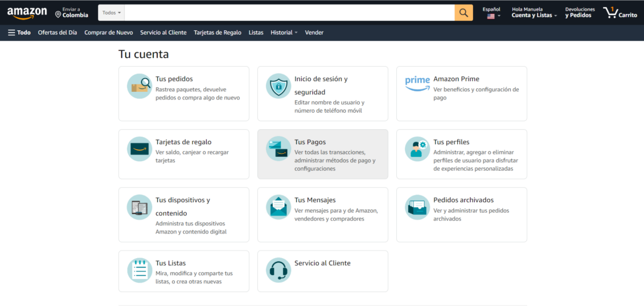Viewport: 644px width, 306px height.
Task: Open Servicio al Cliente in nav bar
Action: (x=163, y=33)
